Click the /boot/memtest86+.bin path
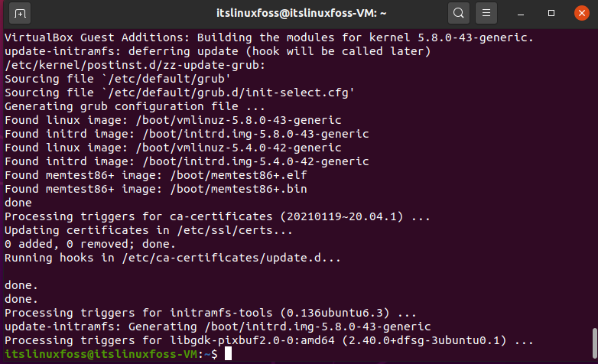Screen dimensions: 598x364 click(x=239, y=189)
